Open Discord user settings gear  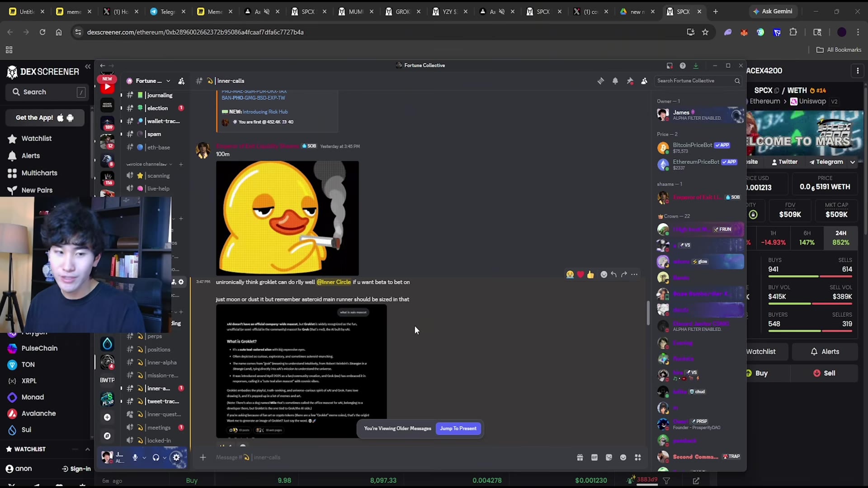(x=176, y=457)
